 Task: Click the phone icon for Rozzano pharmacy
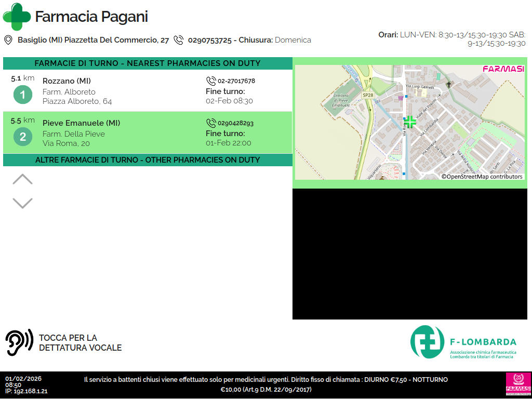pyautogui.click(x=211, y=81)
